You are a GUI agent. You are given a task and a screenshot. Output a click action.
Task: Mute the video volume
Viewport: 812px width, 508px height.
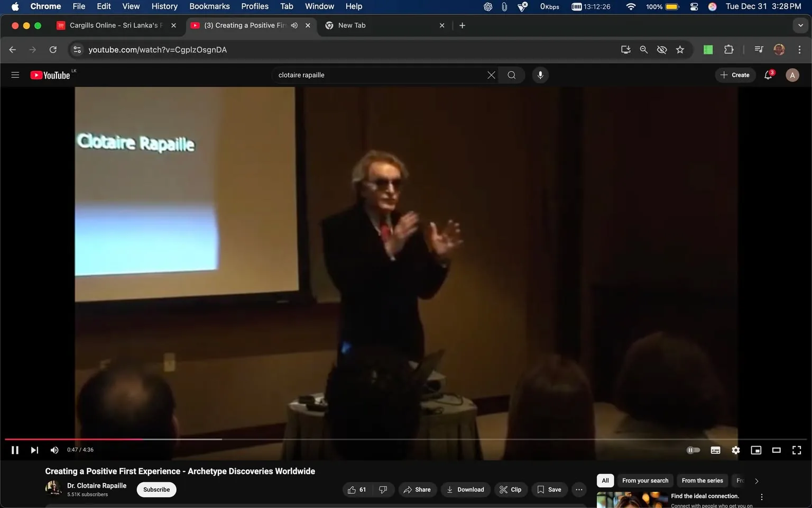click(54, 450)
